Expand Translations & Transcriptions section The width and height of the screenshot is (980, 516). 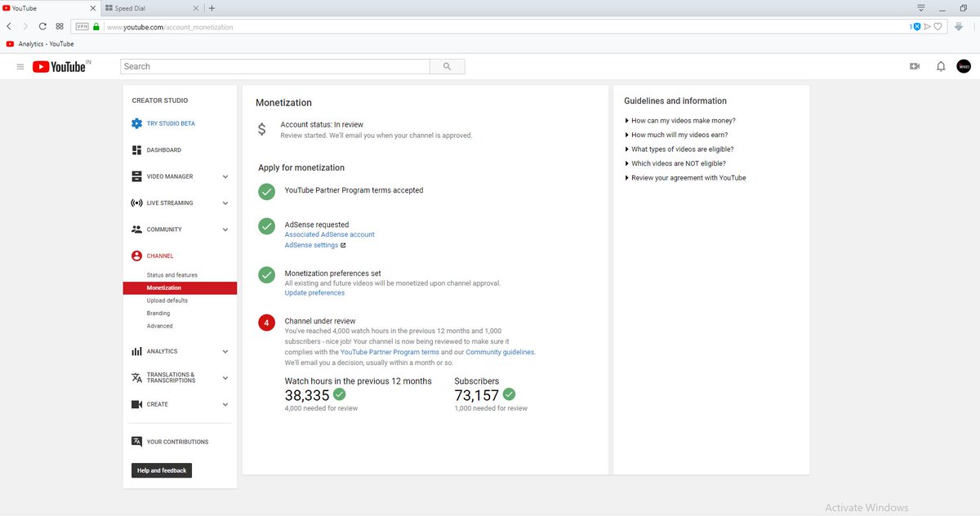click(x=225, y=378)
